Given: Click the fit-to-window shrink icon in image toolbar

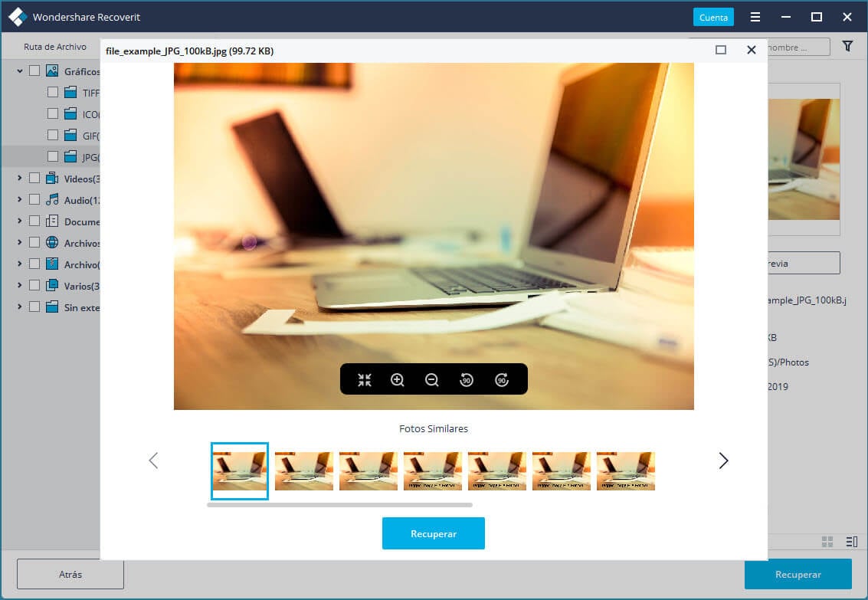Looking at the screenshot, I should pyautogui.click(x=364, y=380).
